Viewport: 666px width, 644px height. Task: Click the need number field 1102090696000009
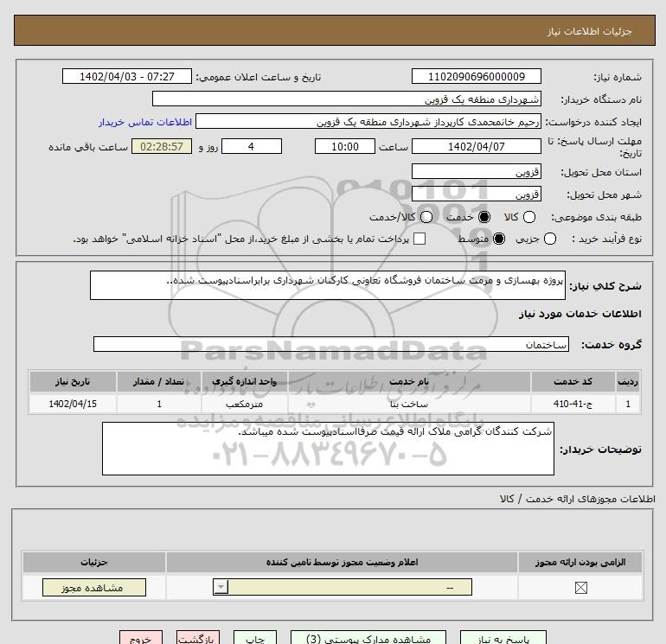click(476, 76)
